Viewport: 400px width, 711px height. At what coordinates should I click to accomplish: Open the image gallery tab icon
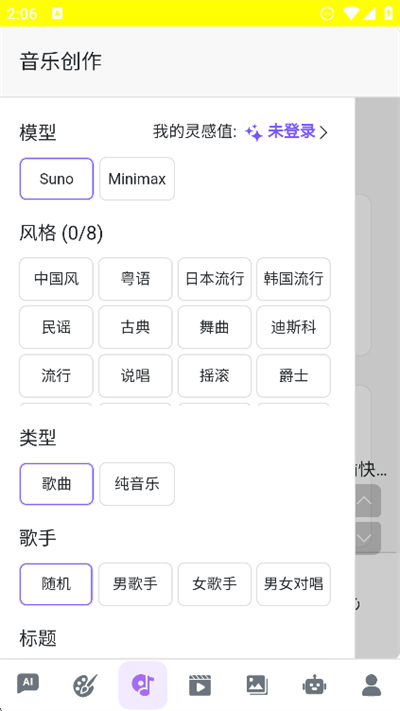(257, 685)
